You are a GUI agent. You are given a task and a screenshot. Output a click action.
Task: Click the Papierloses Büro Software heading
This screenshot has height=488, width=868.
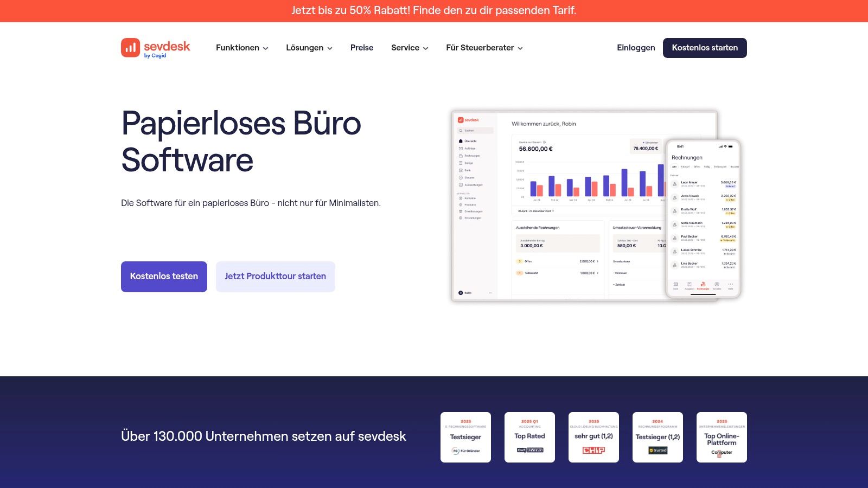coord(241,142)
